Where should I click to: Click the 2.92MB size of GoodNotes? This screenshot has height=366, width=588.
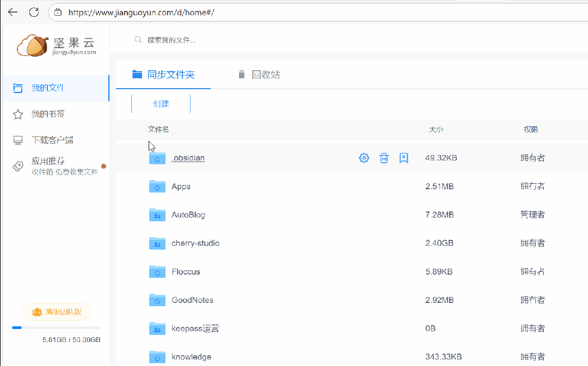pyautogui.click(x=439, y=300)
